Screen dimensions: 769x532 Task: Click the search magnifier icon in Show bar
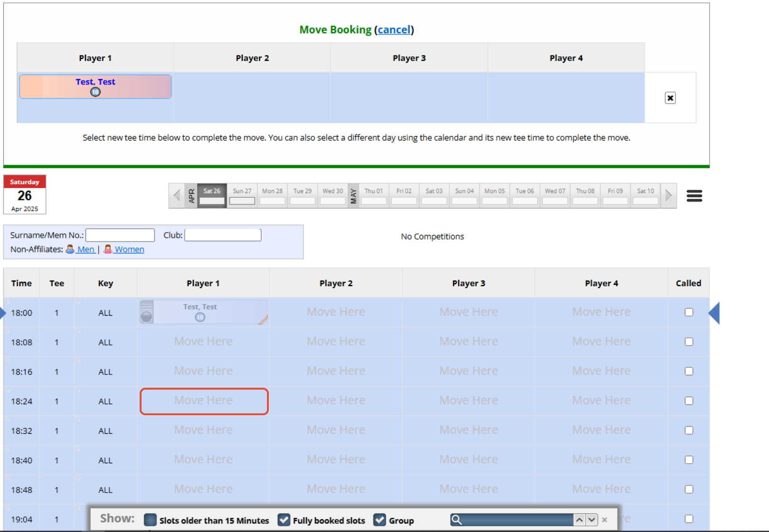point(456,520)
